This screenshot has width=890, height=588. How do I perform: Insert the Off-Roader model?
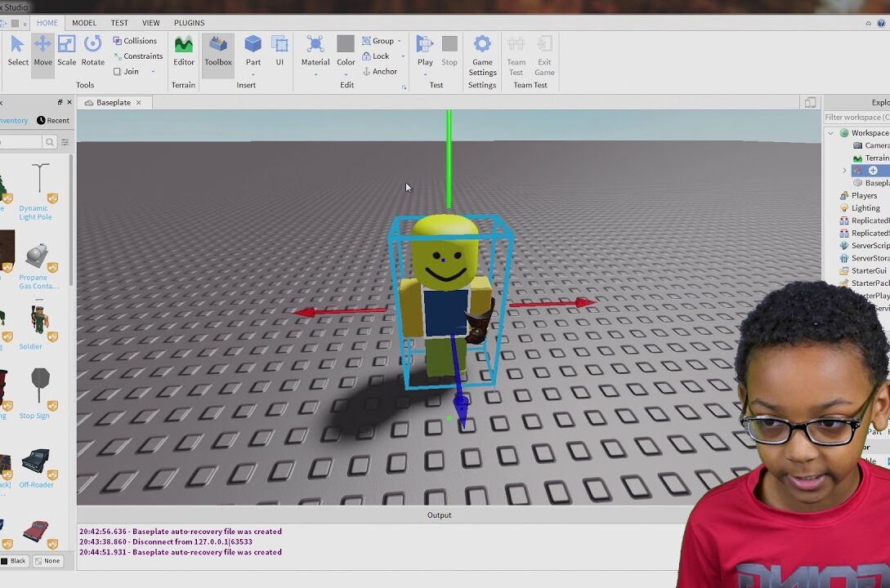point(38,469)
